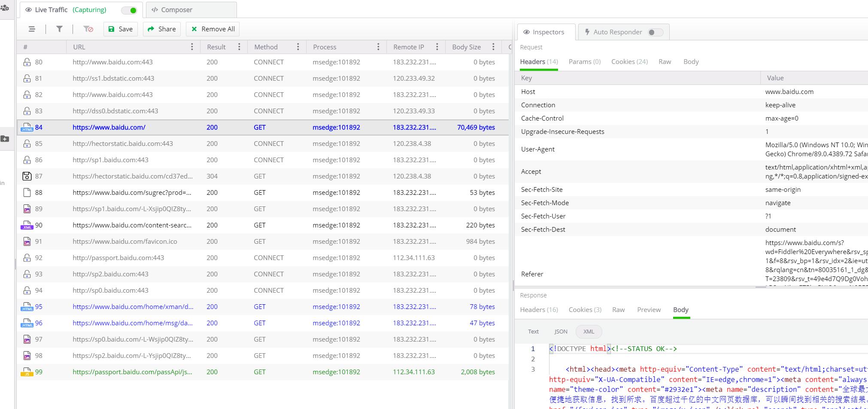The height and width of the screenshot is (409, 868).
Task: Click the 70,469 bytes body size cell
Action: pyautogui.click(x=476, y=127)
